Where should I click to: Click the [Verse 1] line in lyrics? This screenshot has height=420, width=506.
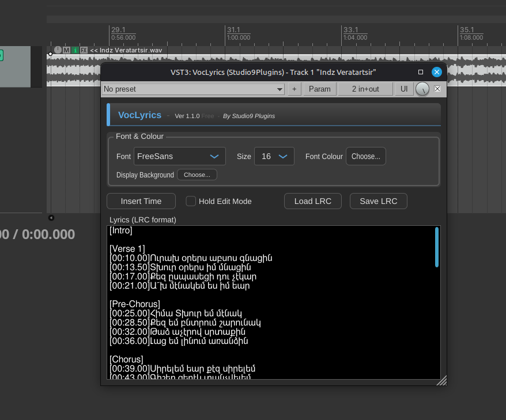point(127,249)
